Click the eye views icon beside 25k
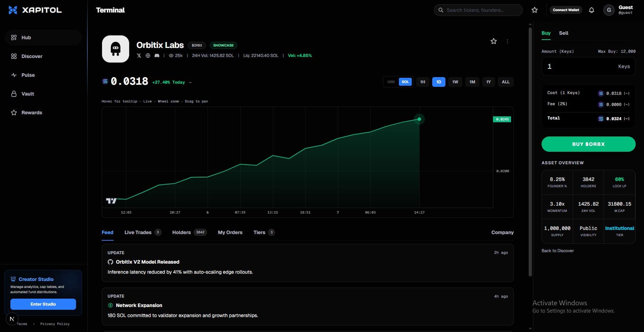Viewport: 644px width, 332px height. click(x=171, y=56)
